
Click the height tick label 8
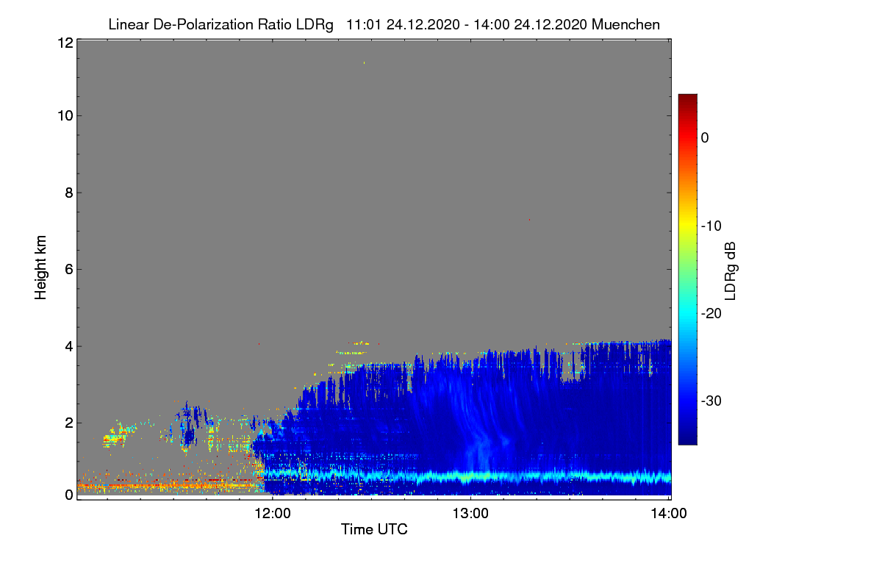click(x=68, y=193)
